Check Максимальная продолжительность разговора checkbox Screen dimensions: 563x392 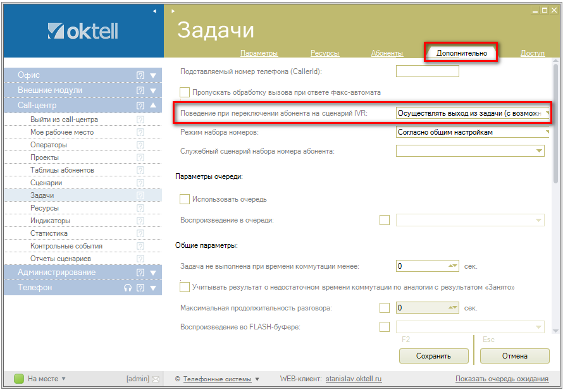384,308
